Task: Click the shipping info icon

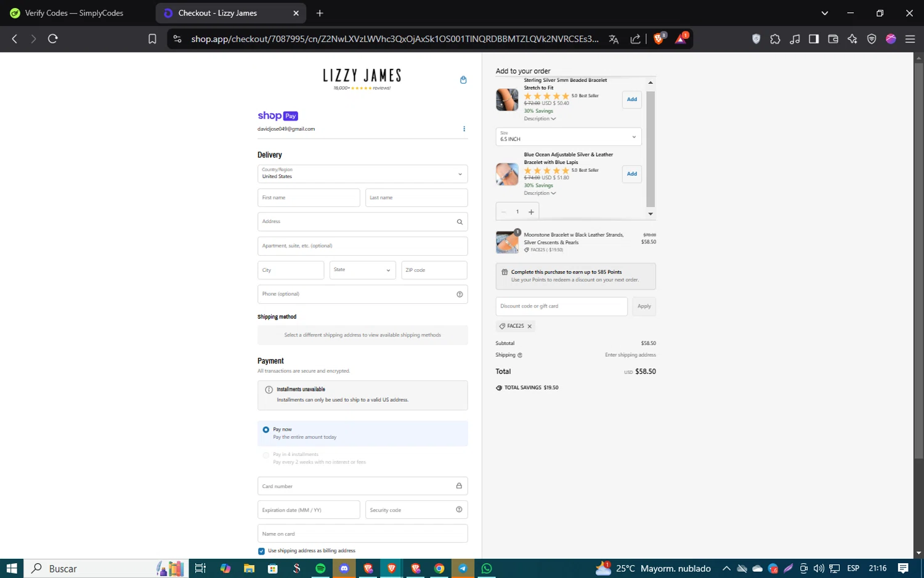Action: 520,355
